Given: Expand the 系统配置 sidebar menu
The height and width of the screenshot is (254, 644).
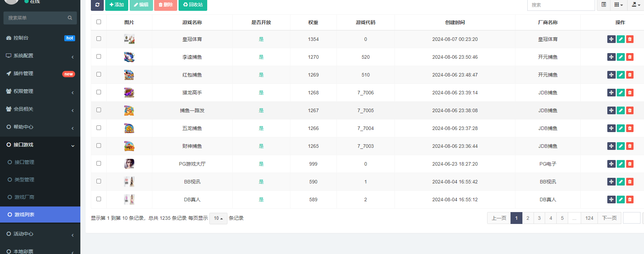Looking at the screenshot, I should point(40,56).
